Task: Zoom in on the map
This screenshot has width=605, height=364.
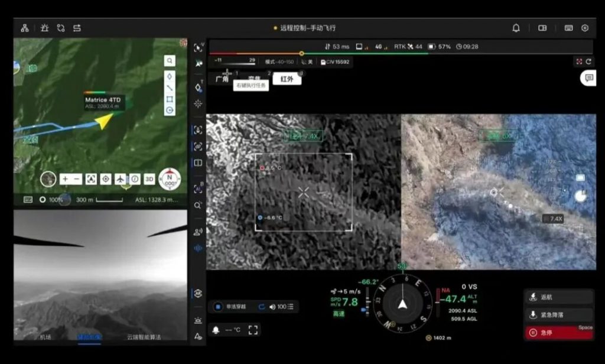Action: pyautogui.click(x=64, y=179)
